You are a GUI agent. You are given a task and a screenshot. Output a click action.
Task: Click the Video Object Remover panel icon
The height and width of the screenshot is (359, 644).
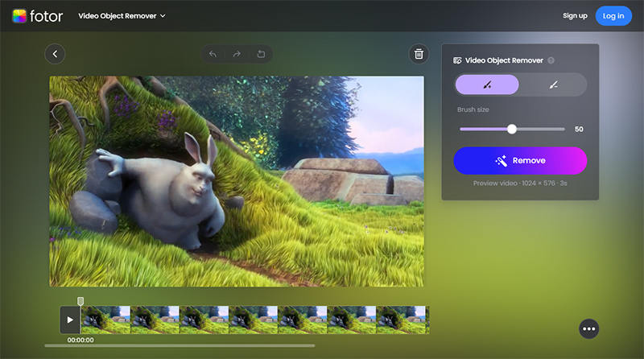(x=457, y=60)
